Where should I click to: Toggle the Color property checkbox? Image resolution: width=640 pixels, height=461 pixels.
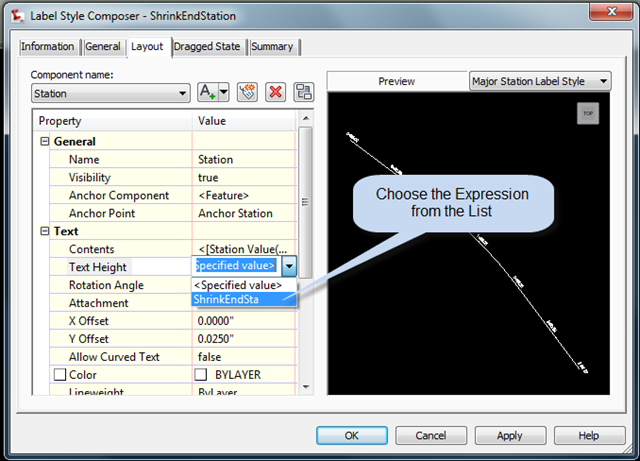click(x=60, y=374)
